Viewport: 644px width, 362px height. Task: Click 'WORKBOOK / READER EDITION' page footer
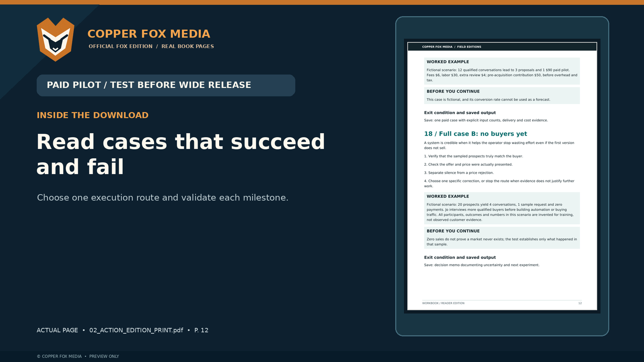click(443, 303)
